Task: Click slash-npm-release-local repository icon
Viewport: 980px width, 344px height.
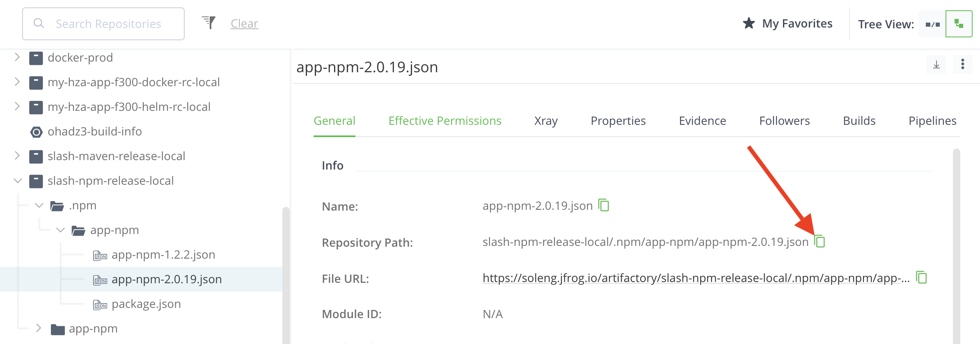Action: 36,181
